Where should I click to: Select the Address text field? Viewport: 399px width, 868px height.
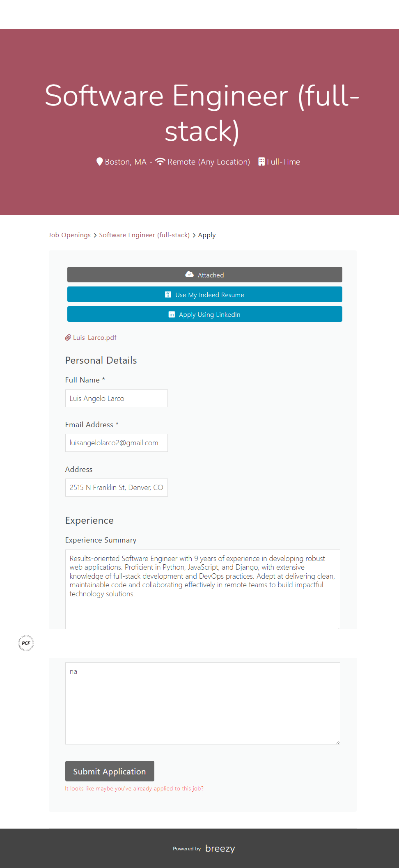(116, 488)
